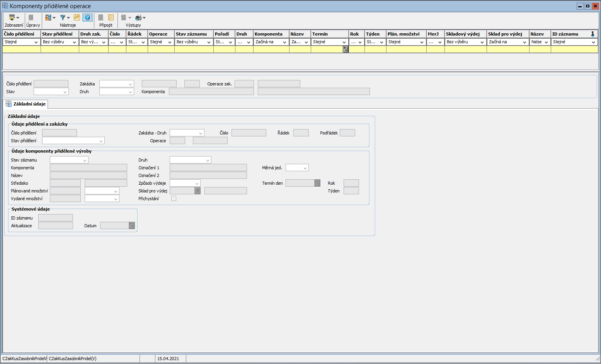Expand the Stav záznamu combo box in form

click(x=85, y=160)
